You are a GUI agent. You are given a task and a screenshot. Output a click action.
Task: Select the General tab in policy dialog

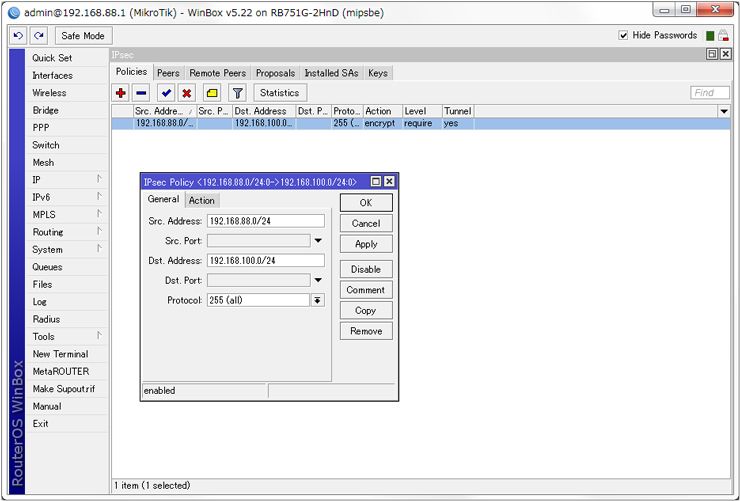(x=163, y=199)
